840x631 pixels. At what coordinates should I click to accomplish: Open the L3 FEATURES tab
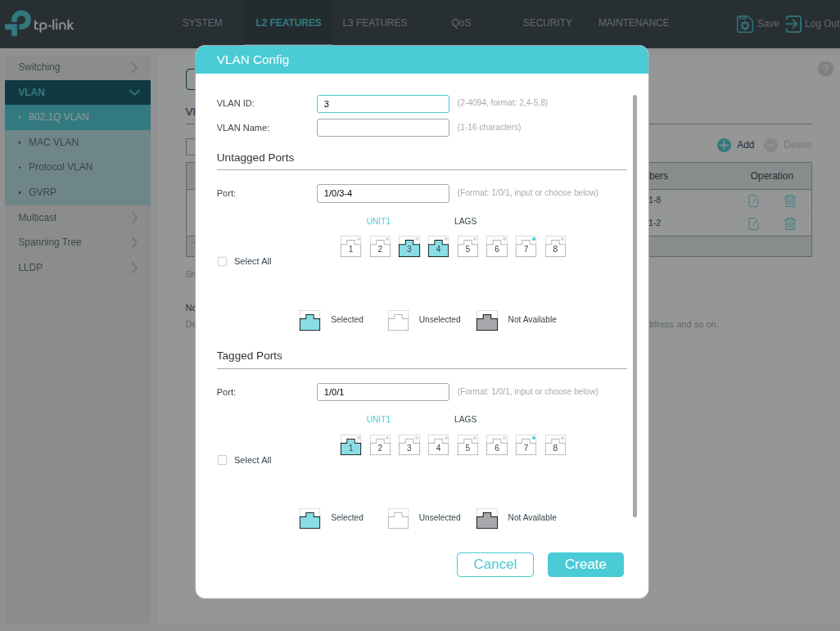(374, 23)
